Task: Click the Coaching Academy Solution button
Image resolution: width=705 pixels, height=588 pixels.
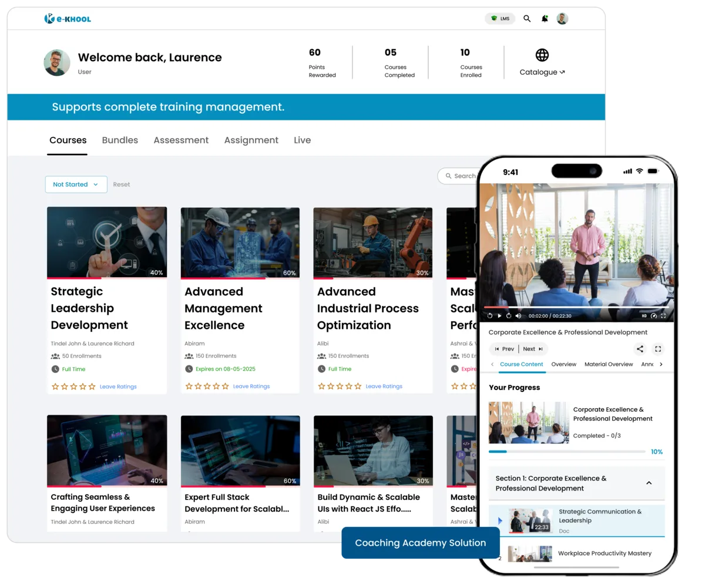Action: (x=420, y=542)
